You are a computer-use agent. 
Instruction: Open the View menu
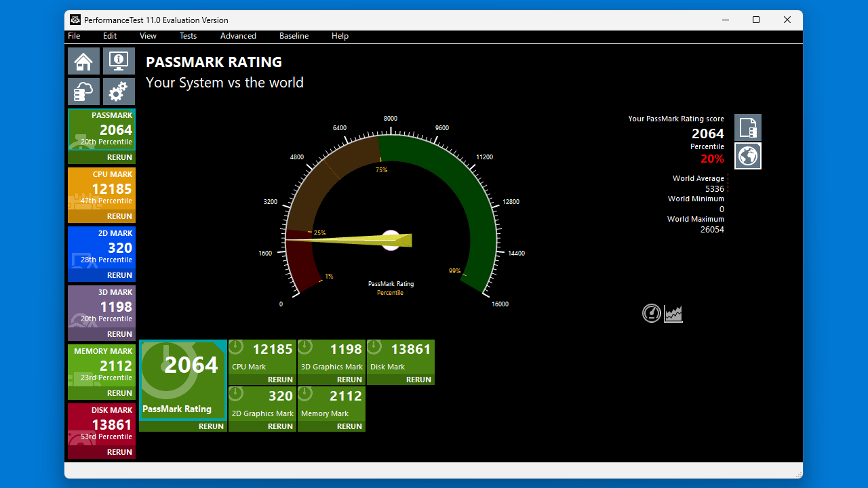[x=148, y=36]
